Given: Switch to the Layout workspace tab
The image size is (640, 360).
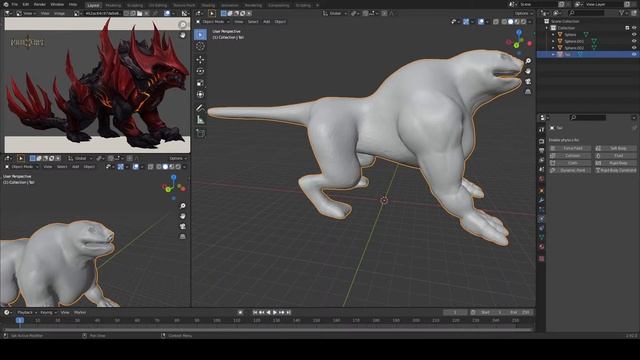Looking at the screenshot, I should (93, 5).
